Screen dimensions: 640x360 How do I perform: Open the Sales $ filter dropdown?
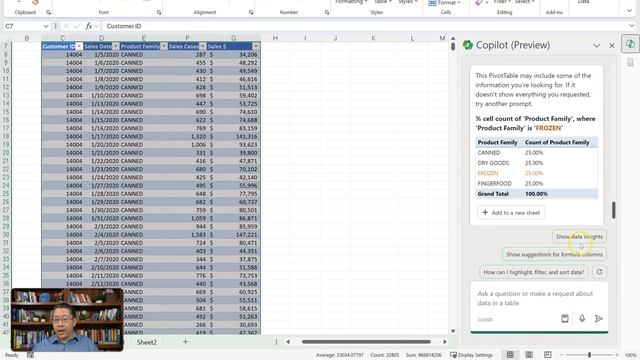(x=256, y=47)
